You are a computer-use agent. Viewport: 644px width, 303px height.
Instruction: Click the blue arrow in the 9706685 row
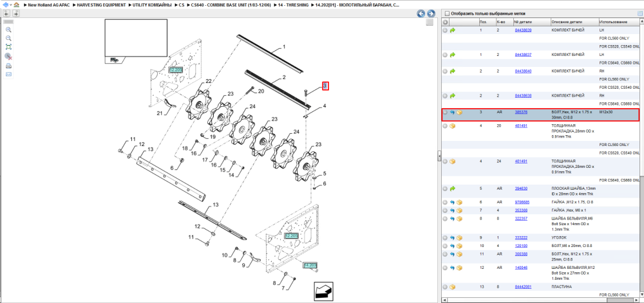[453, 202]
